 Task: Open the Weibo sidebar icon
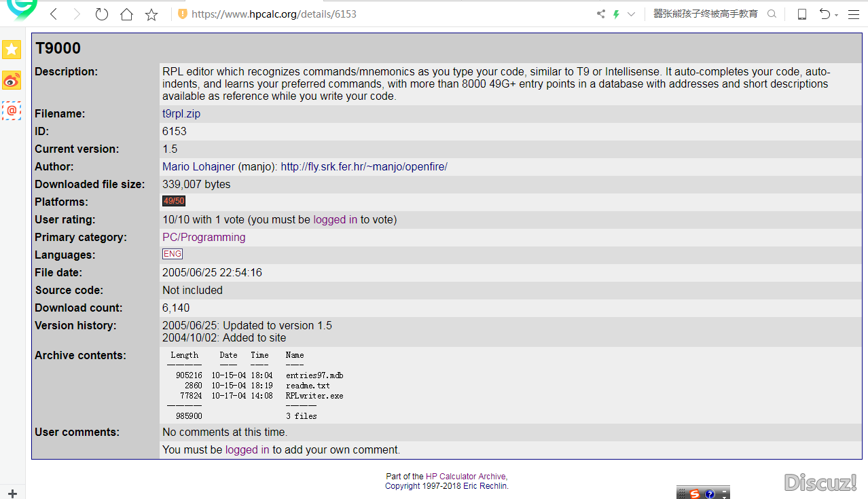(12, 80)
